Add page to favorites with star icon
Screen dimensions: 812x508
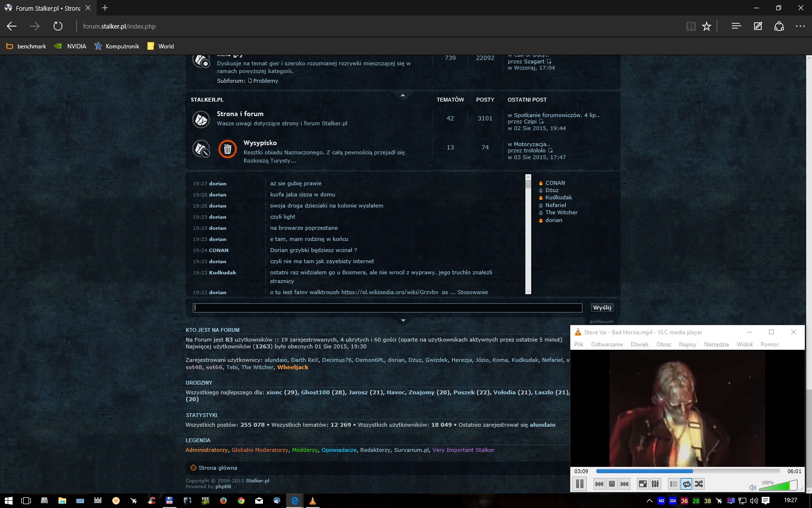pos(707,27)
